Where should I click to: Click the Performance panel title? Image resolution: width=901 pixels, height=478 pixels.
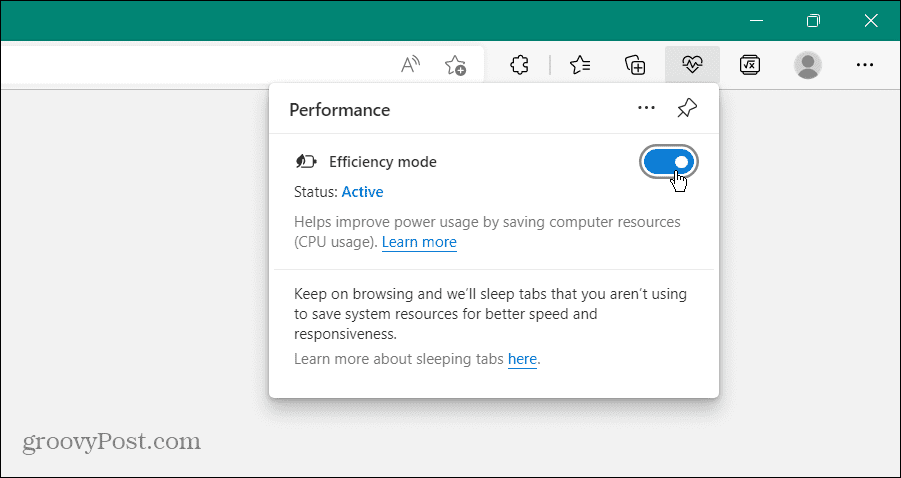(x=339, y=110)
